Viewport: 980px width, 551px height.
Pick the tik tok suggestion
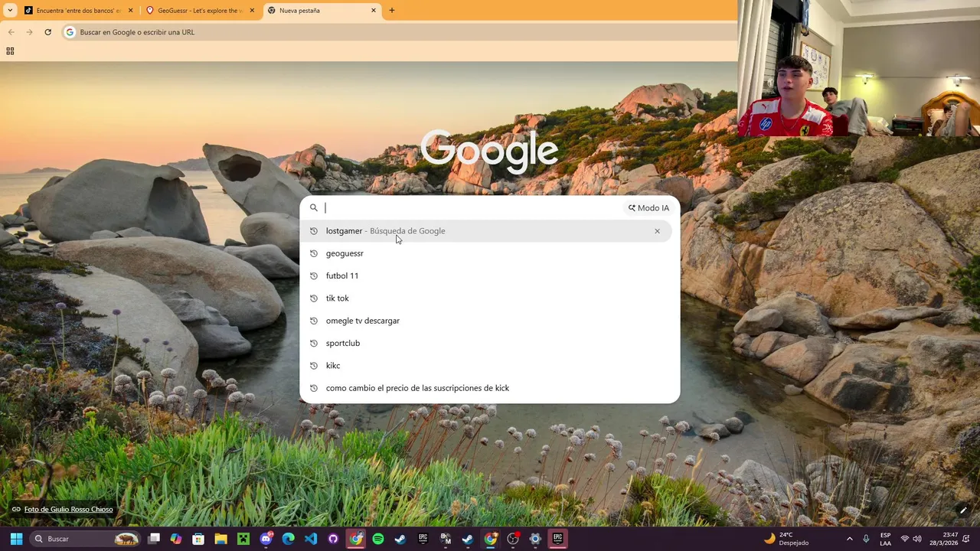pos(486,298)
